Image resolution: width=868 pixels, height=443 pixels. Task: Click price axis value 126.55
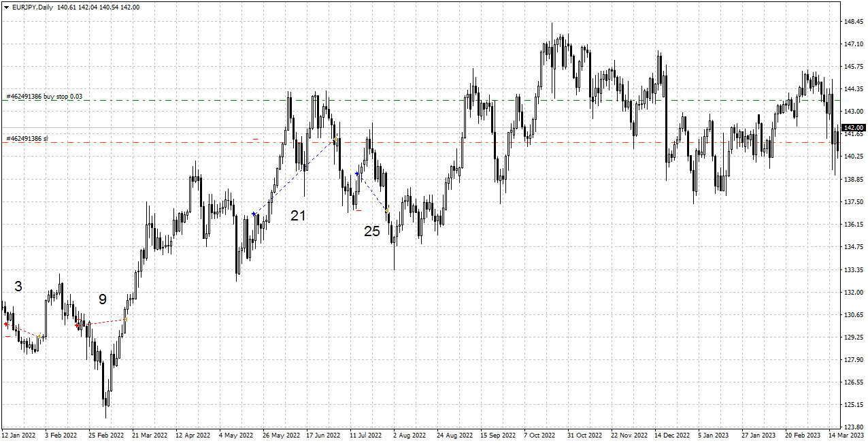click(x=853, y=382)
